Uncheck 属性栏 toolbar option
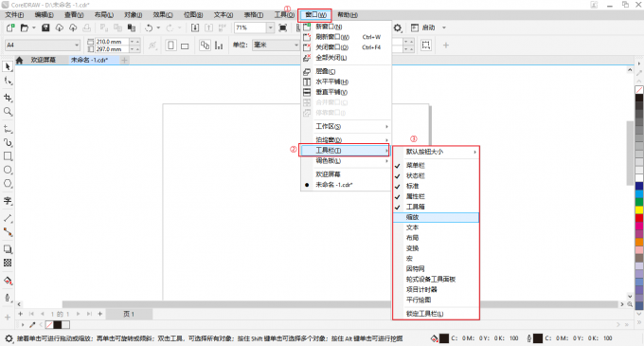 tap(436, 196)
